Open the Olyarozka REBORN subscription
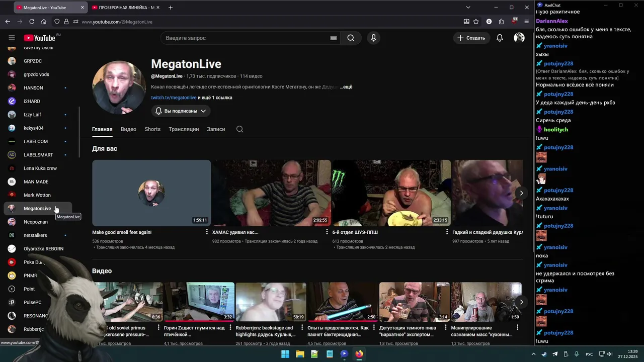The width and height of the screenshot is (644, 362). [38, 249]
